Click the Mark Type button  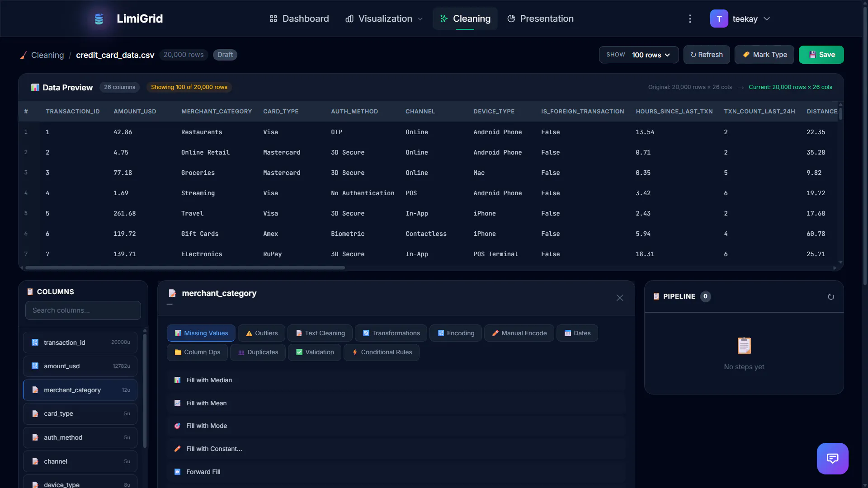point(764,55)
